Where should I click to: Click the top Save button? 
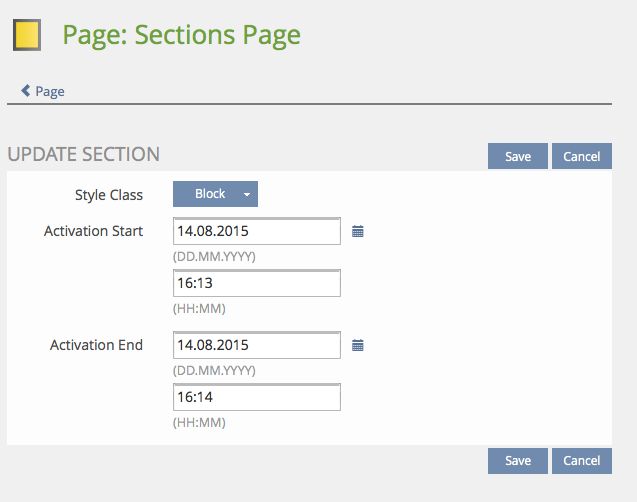coord(517,156)
